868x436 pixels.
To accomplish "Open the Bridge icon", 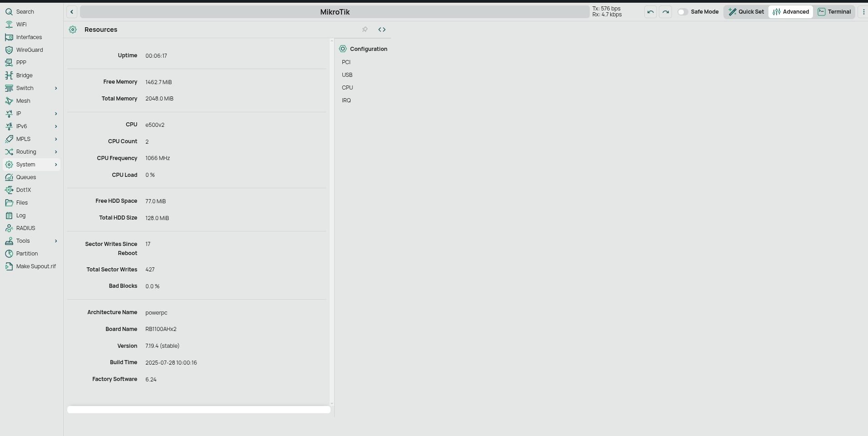I will click(x=9, y=75).
